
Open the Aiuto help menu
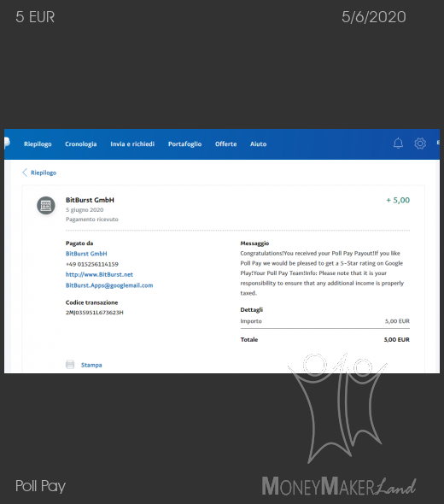[259, 144]
